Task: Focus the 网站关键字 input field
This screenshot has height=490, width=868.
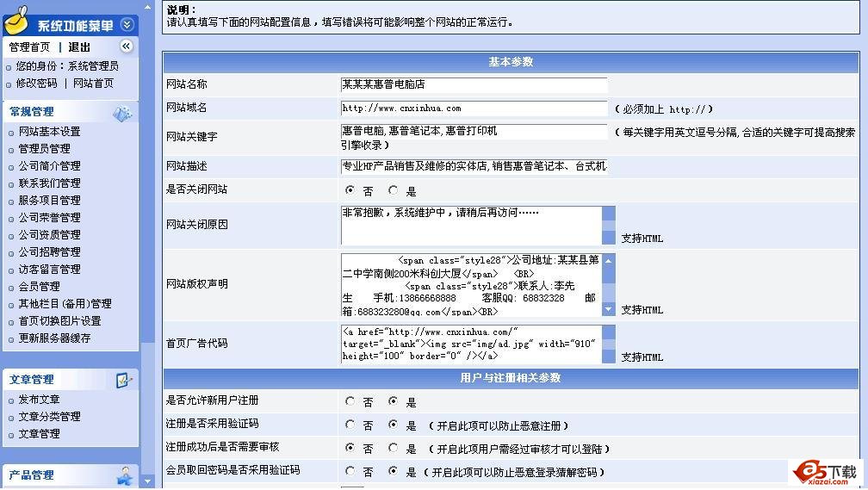Action: [x=474, y=131]
